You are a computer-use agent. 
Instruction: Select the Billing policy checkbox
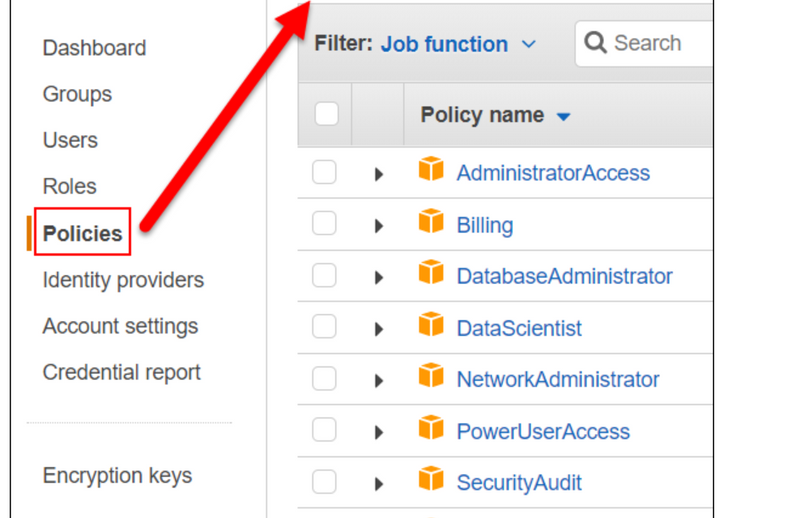[x=324, y=224]
